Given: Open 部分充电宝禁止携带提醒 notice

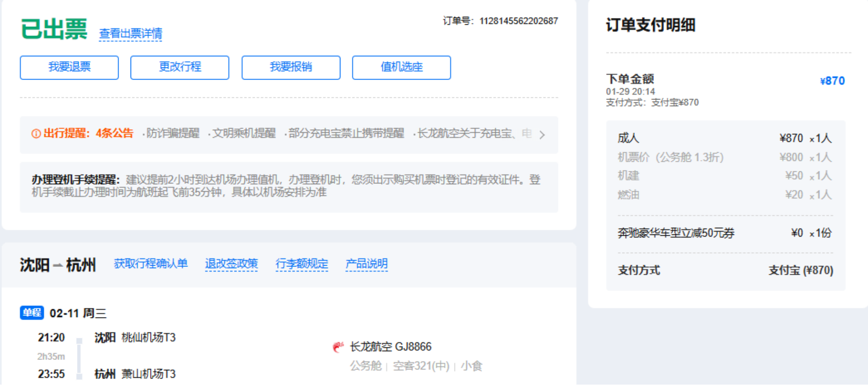Looking at the screenshot, I should pos(346,133).
